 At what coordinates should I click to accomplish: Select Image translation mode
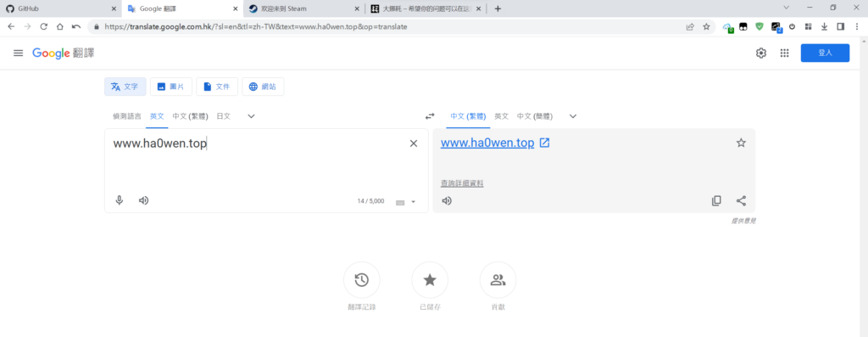171,87
